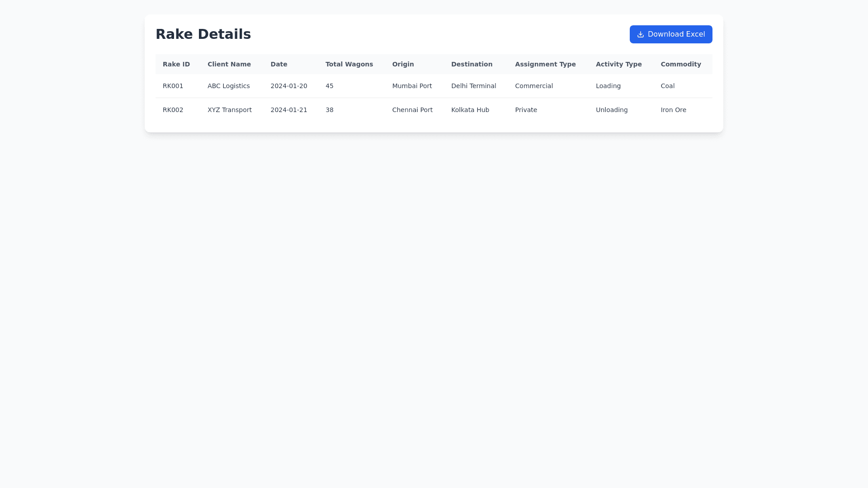The width and height of the screenshot is (868, 488).
Task: Select the RK001 rake ID cell
Action: click(173, 86)
